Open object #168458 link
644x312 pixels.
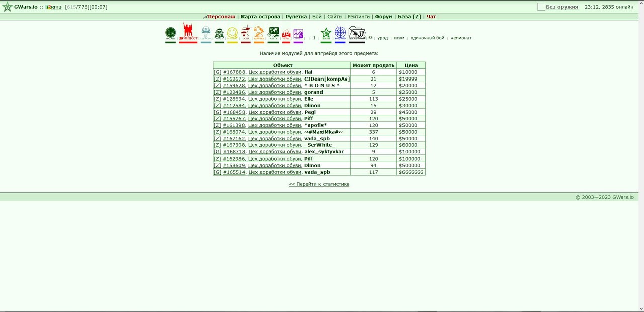tap(234, 112)
